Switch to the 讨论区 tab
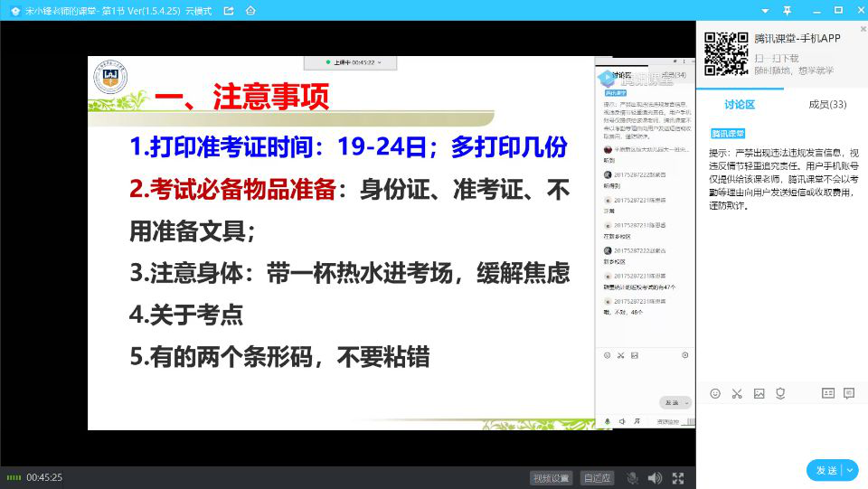 tap(739, 104)
